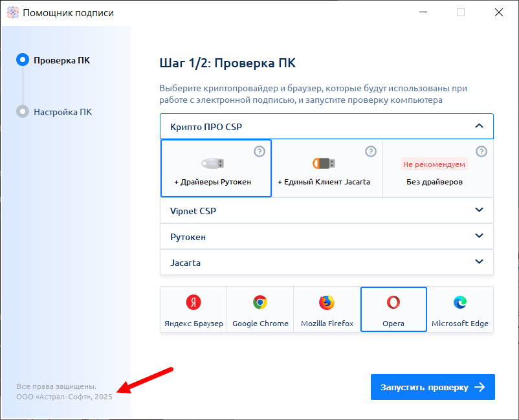Select the Единый Клиент Jacarta driver option

[327, 168]
